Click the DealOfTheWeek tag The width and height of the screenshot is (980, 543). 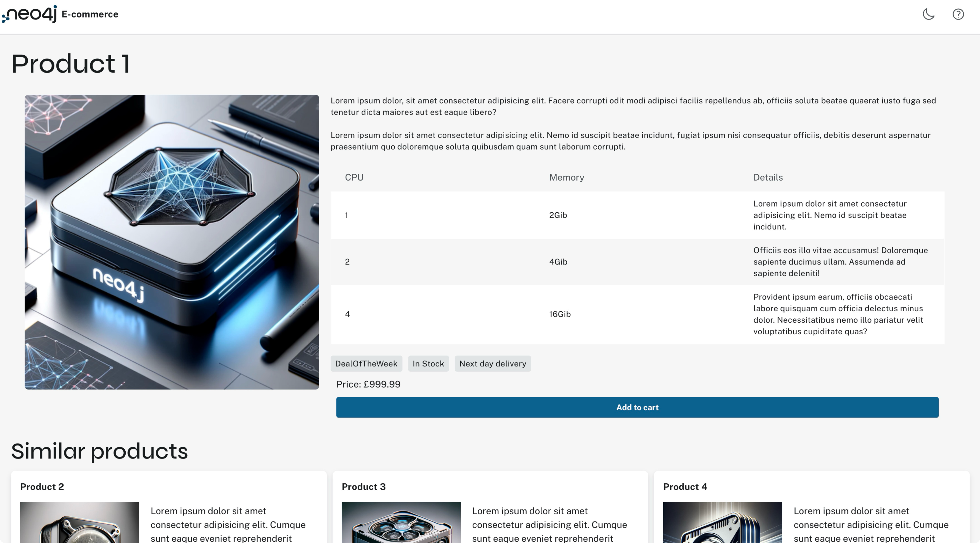pos(366,364)
